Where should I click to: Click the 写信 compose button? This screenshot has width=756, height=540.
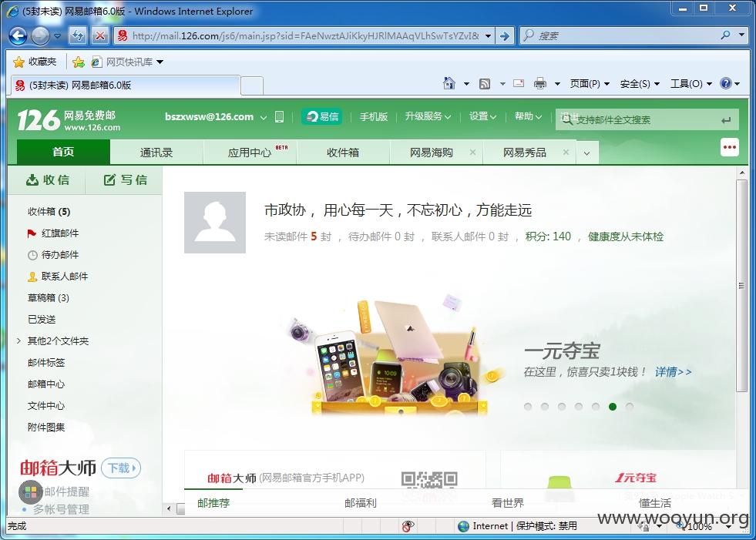(x=125, y=179)
